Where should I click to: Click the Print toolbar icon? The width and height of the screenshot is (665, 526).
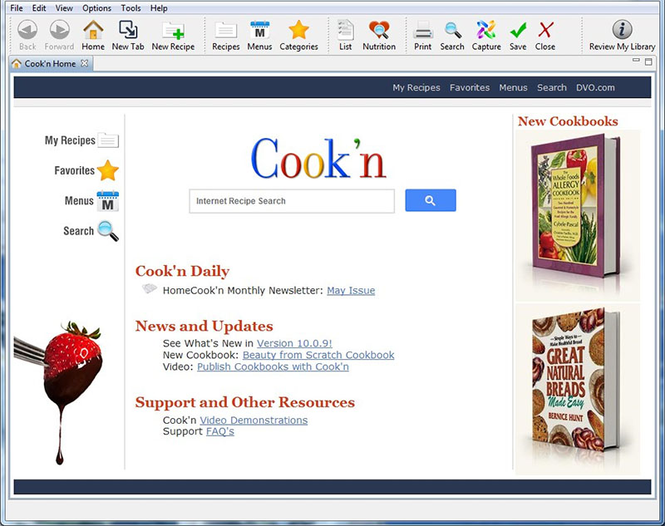click(x=423, y=31)
